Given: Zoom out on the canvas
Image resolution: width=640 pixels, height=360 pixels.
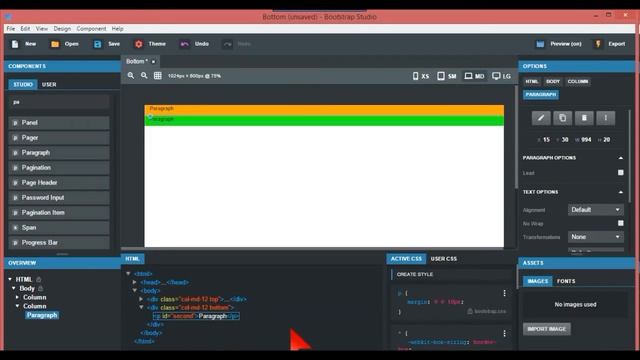Looking at the screenshot, I should [x=144, y=76].
